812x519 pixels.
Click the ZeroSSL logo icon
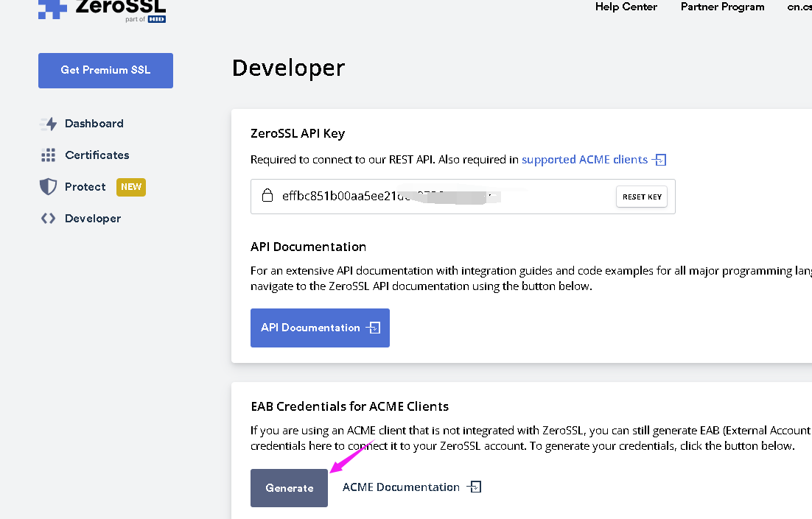[x=53, y=8]
